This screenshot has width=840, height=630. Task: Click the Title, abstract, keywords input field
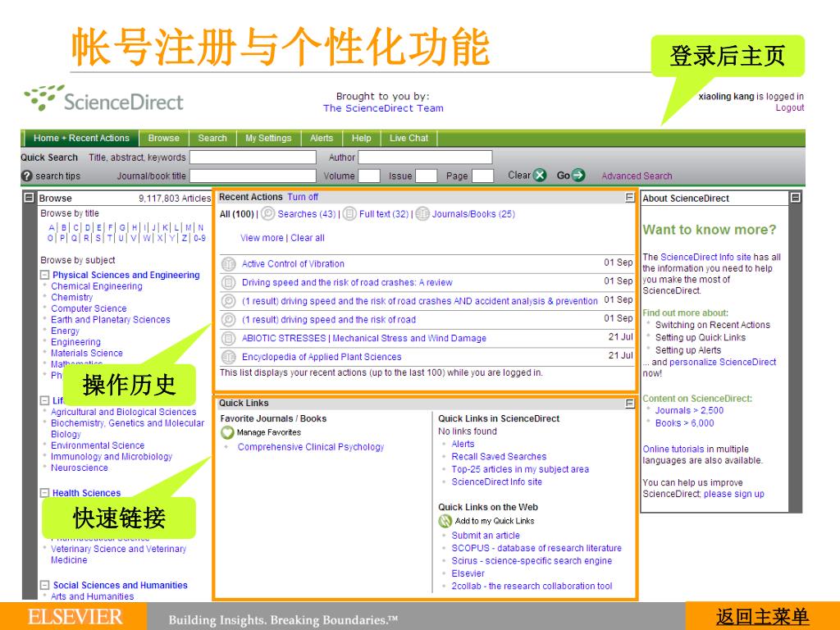coord(253,157)
